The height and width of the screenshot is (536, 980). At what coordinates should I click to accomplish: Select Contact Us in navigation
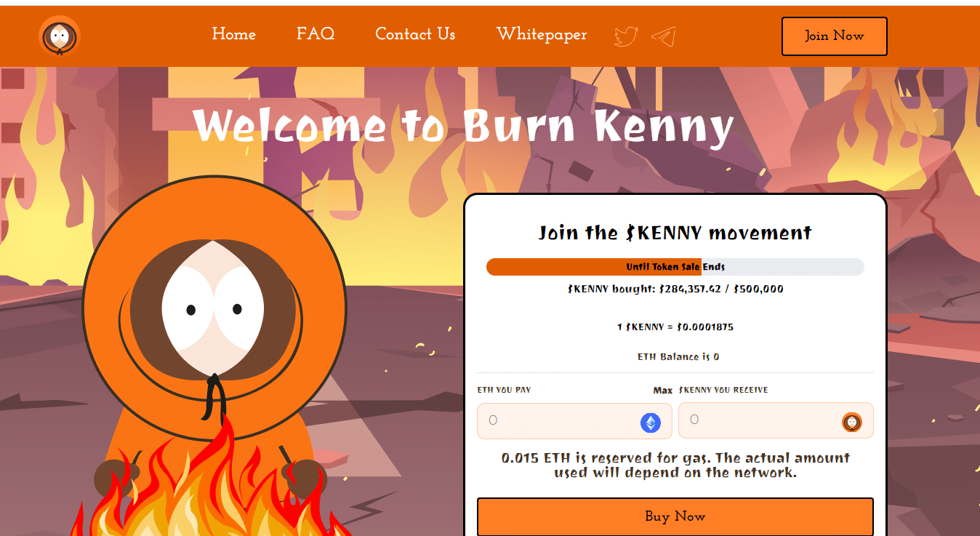(x=415, y=34)
